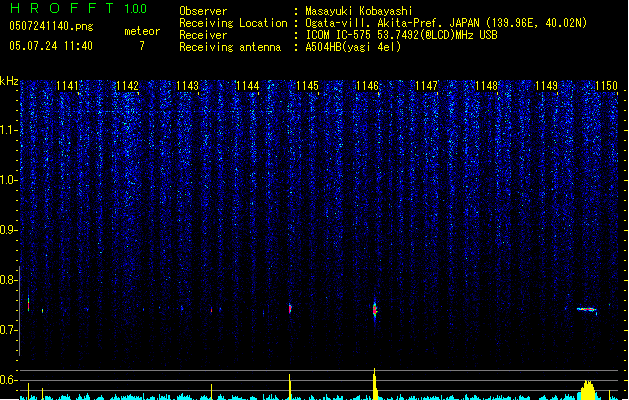
Task: Click the 0.7 kHz axis label
Action: click(8, 330)
